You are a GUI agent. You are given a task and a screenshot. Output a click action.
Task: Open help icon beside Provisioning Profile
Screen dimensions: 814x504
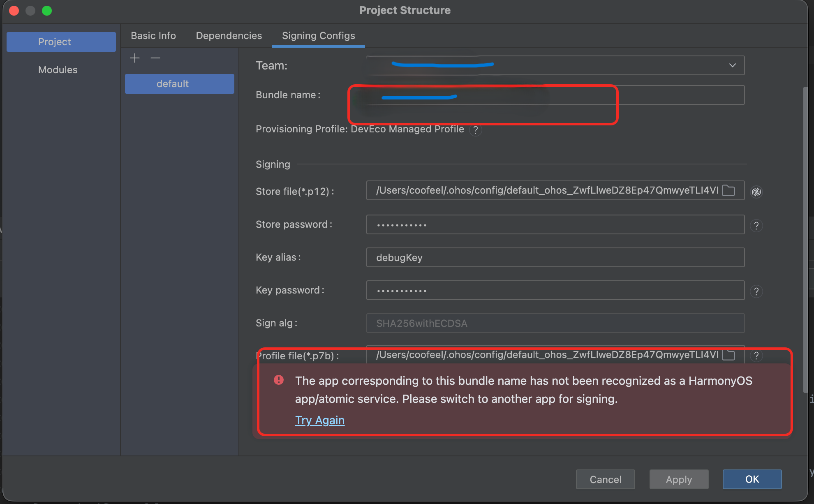476,130
